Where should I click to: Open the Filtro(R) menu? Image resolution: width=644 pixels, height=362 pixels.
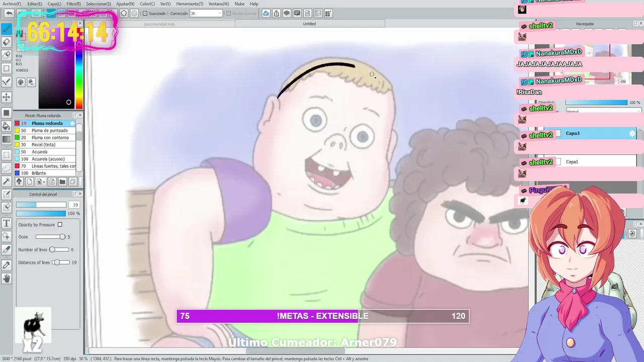pyautogui.click(x=73, y=4)
